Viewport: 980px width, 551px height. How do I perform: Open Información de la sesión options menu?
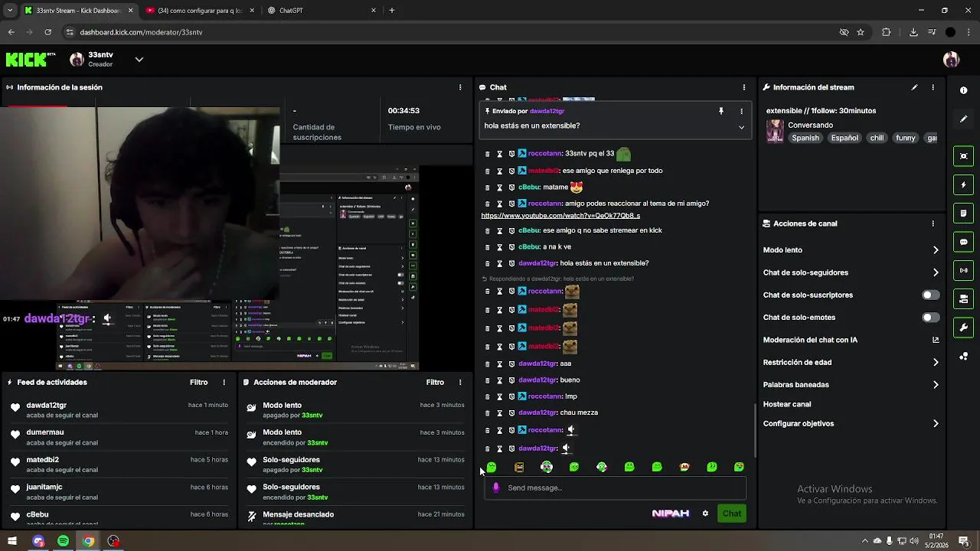coord(460,87)
